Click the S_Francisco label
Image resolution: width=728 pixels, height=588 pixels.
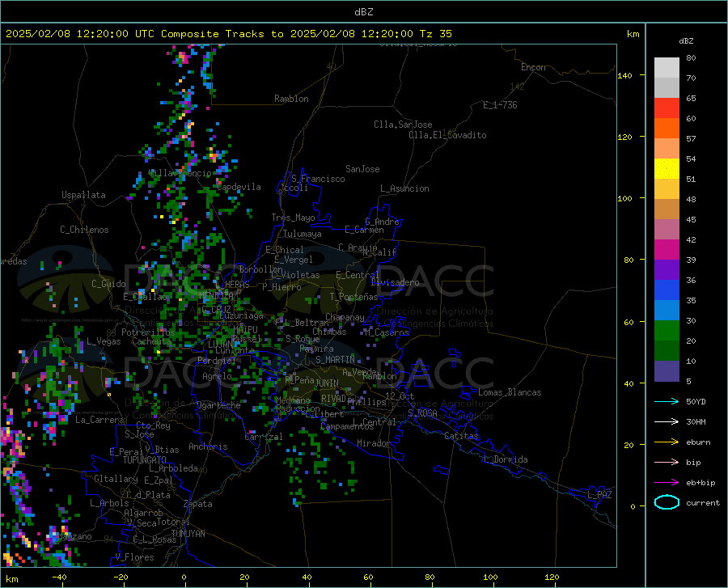pos(318,179)
